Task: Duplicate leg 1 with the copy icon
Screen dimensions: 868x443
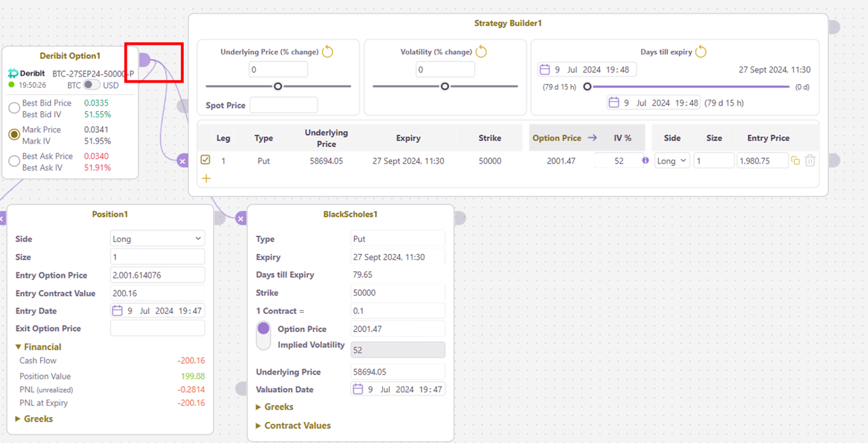Action: [795, 161]
